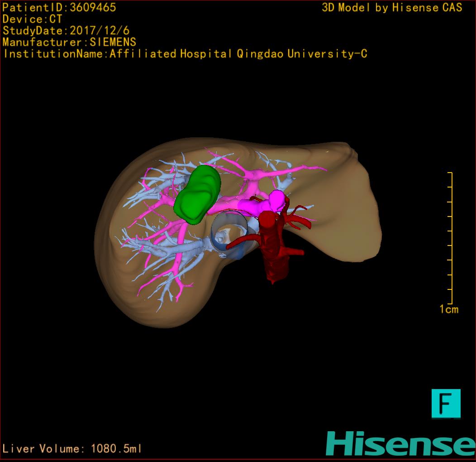The width and height of the screenshot is (476, 462).
Task: Click the cyan F orientation marker
Action: tap(446, 403)
